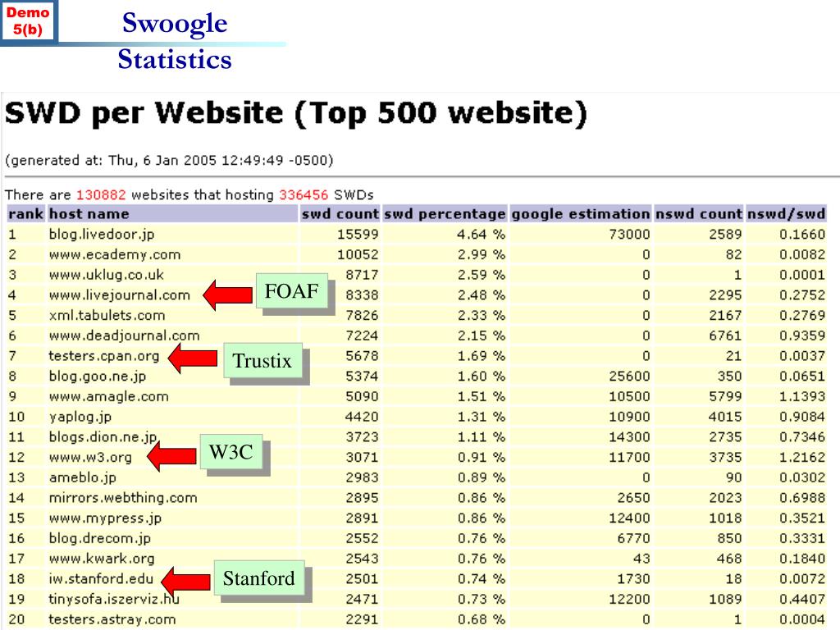The height and width of the screenshot is (630, 840).
Task: Click the 'host name' column header
Action: tap(172, 214)
